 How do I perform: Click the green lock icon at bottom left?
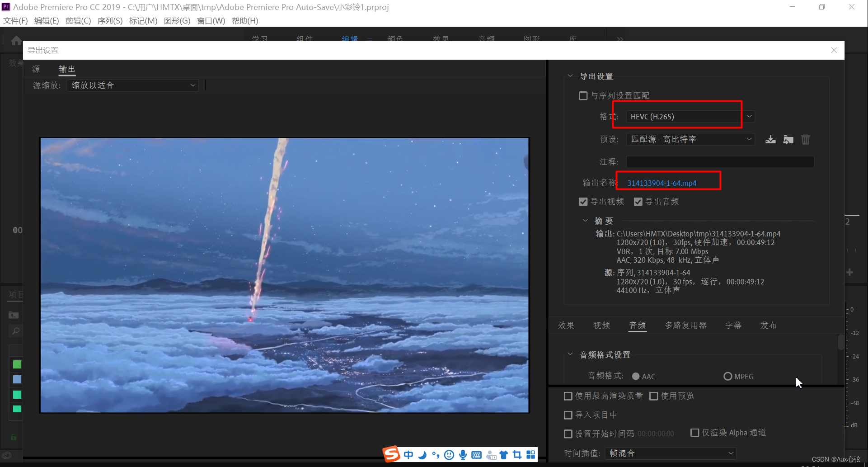tap(14, 437)
